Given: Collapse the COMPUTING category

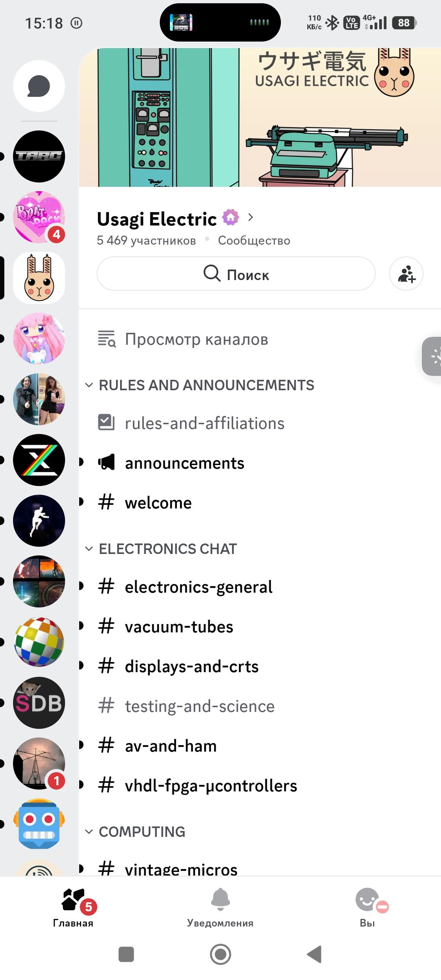Looking at the screenshot, I should point(142,831).
